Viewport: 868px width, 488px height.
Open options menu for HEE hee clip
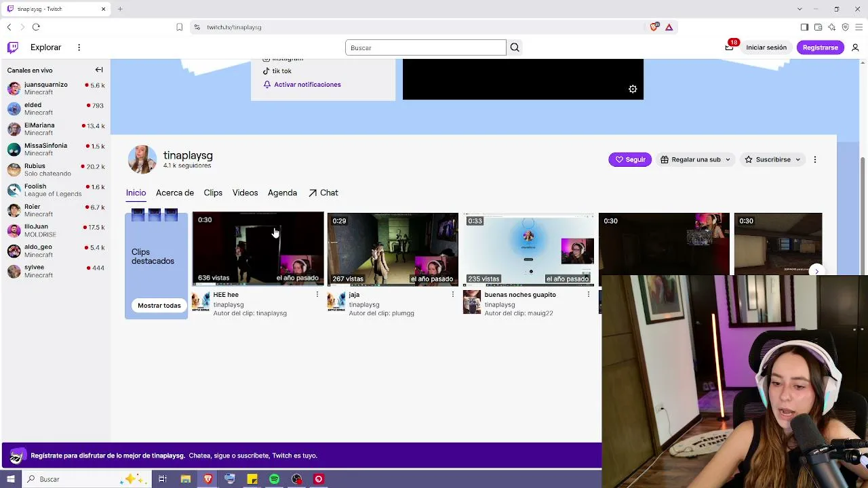317,295
